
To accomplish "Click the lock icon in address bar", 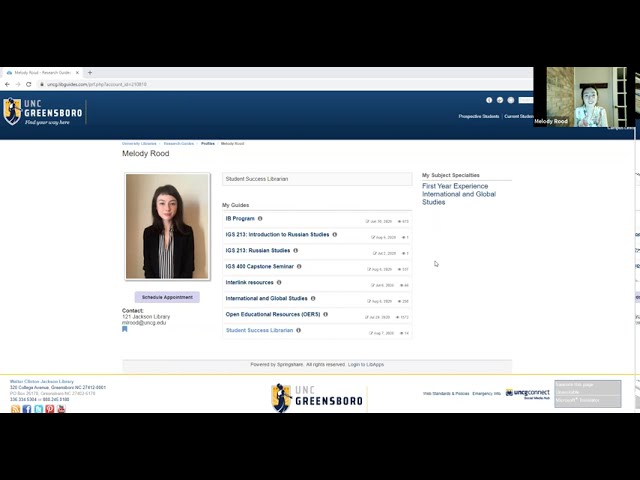I will (42, 84).
